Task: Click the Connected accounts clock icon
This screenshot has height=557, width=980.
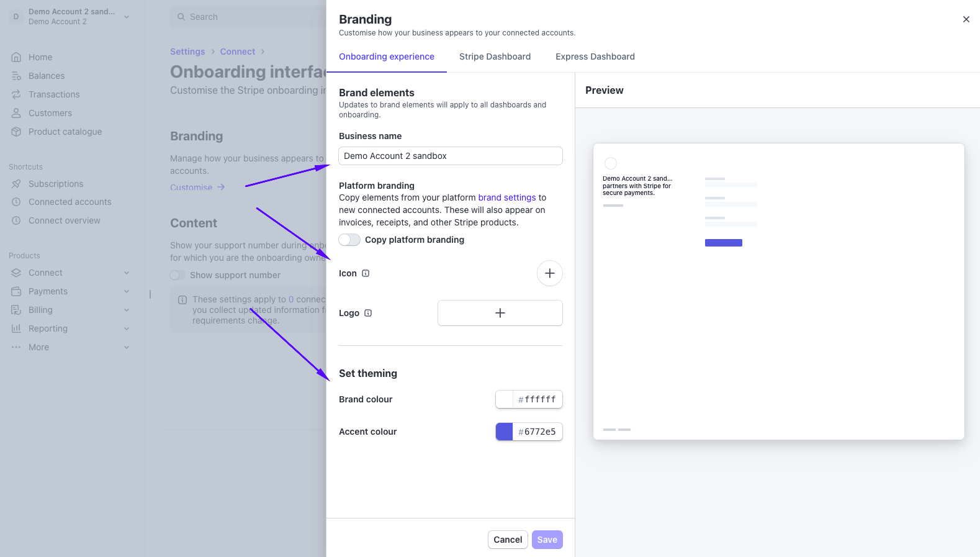Action: click(16, 202)
